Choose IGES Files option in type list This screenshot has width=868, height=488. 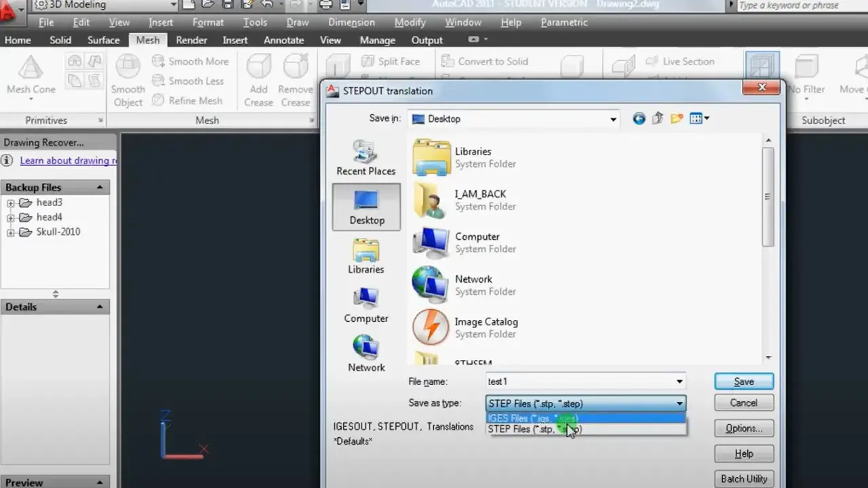[x=586, y=418]
